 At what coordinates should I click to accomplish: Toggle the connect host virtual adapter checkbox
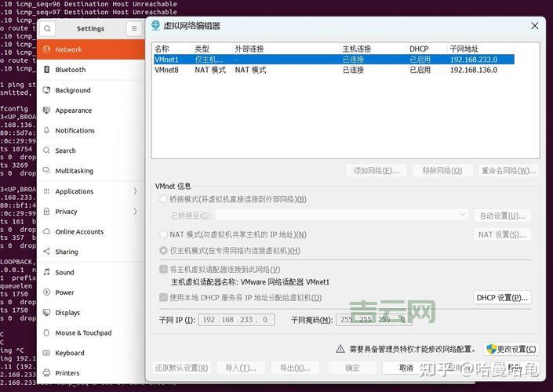tap(163, 270)
